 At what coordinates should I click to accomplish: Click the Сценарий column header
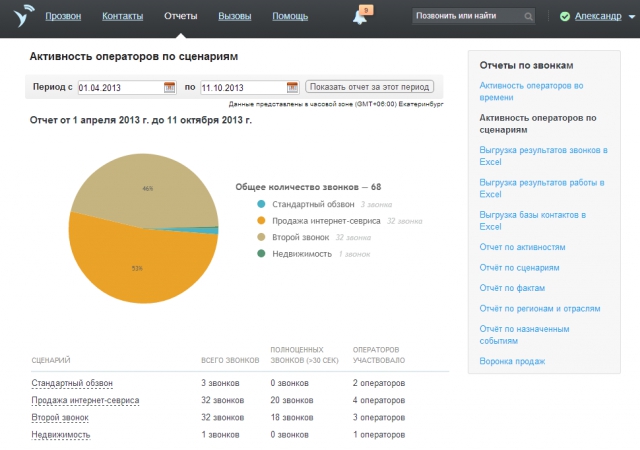[x=51, y=360]
